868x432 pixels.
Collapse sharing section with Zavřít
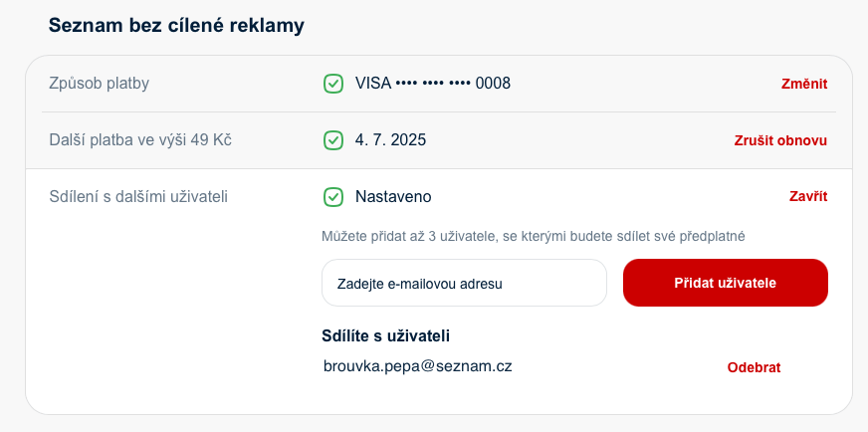click(808, 197)
